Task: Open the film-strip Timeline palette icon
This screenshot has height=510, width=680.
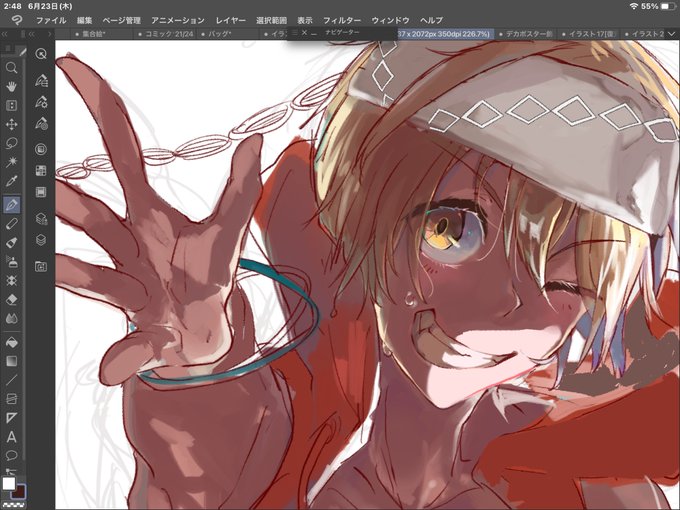Action: click(41, 192)
